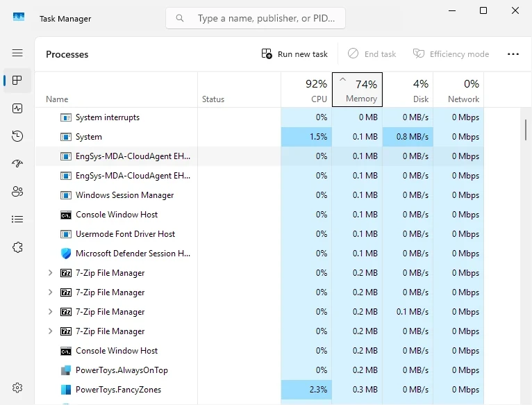Viewport: 532px width, 405px height.
Task: Click the Usermode Font Driver Host icon
Action: click(x=66, y=234)
